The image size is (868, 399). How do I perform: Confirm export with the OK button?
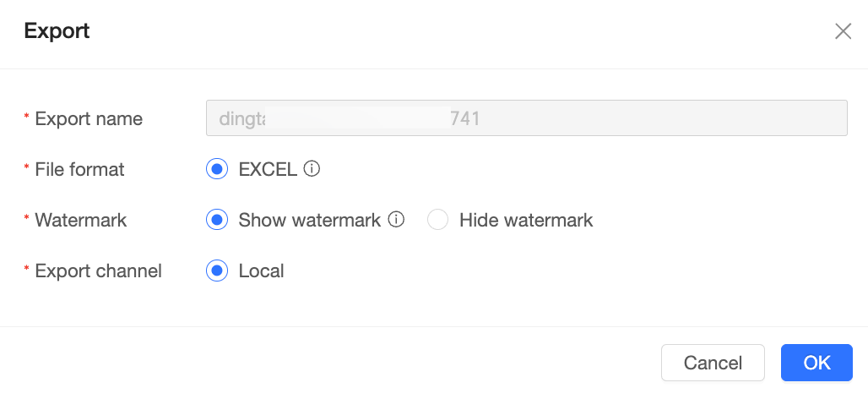[816, 363]
